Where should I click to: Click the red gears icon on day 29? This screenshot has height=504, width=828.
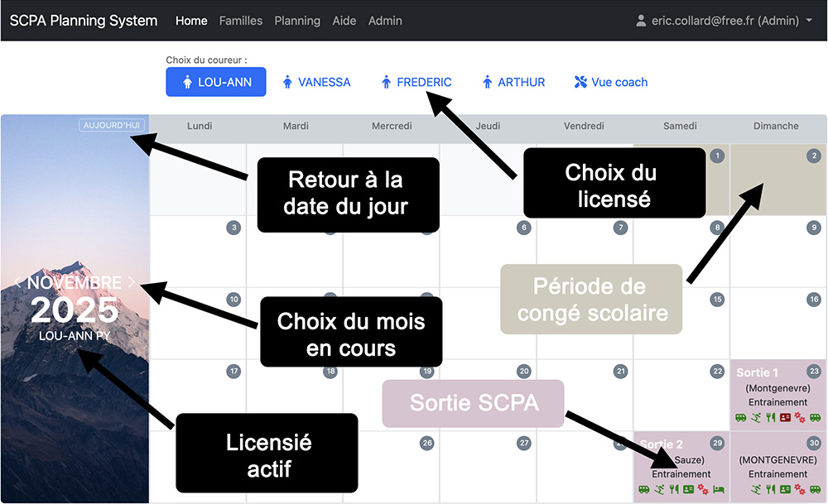point(703,489)
